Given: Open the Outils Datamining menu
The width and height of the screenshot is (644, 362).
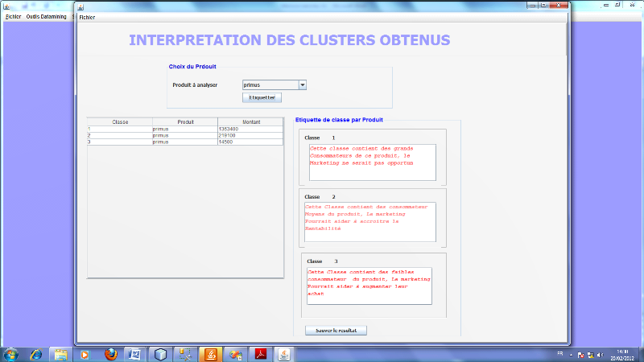Looking at the screenshot, I should pyautogui.click(x=47, y=16).
